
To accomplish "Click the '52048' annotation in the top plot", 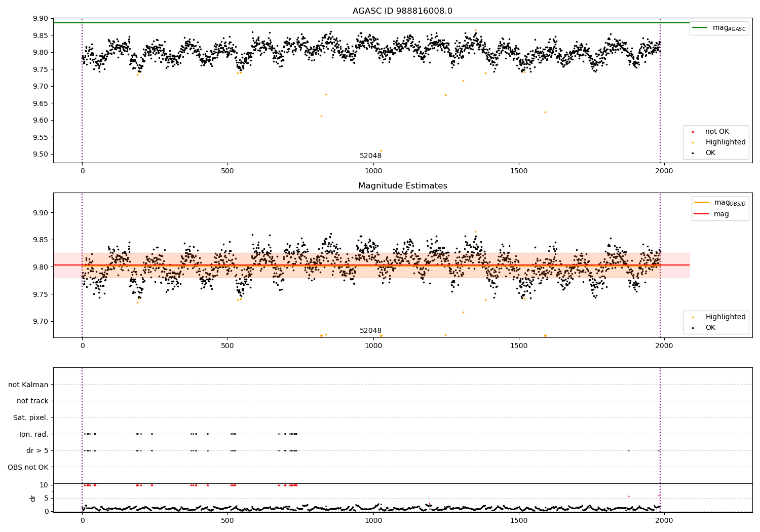I will tap(370, 156).
